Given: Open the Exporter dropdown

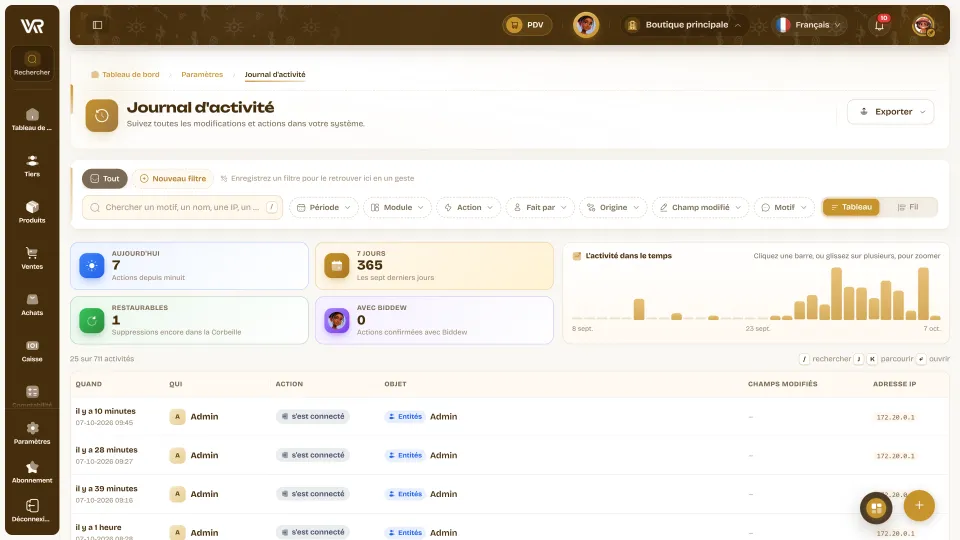Looking at the screenshot, I should [891, 111].
